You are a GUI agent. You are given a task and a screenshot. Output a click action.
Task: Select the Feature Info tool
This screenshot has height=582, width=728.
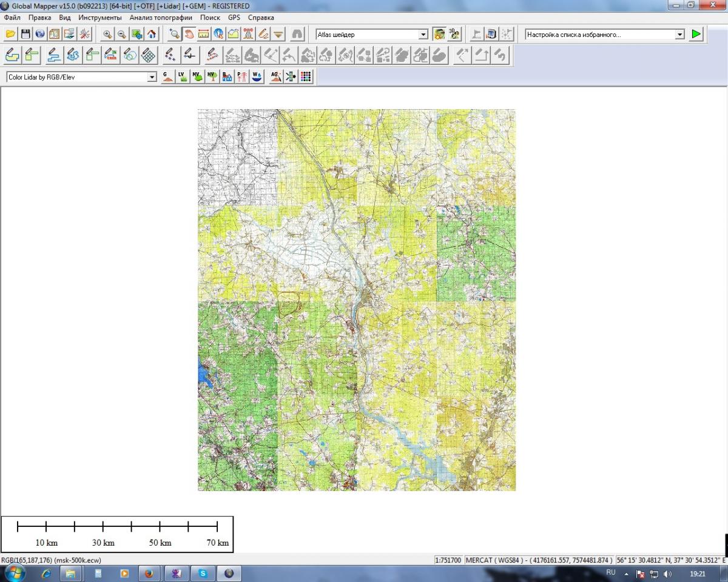pyautogui.click(x=218, y=35)
